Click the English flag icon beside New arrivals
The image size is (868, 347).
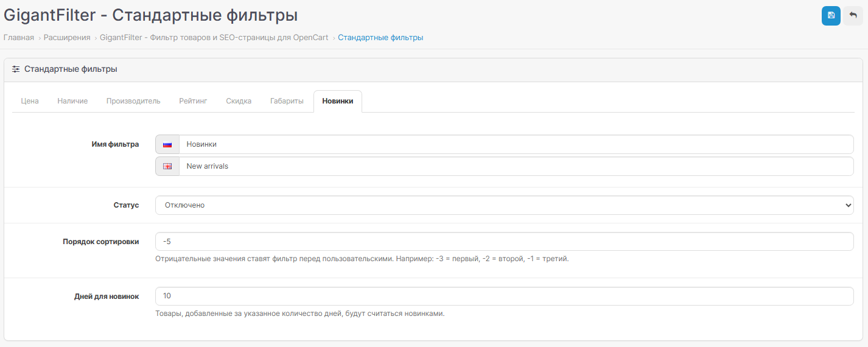point(167,166)
